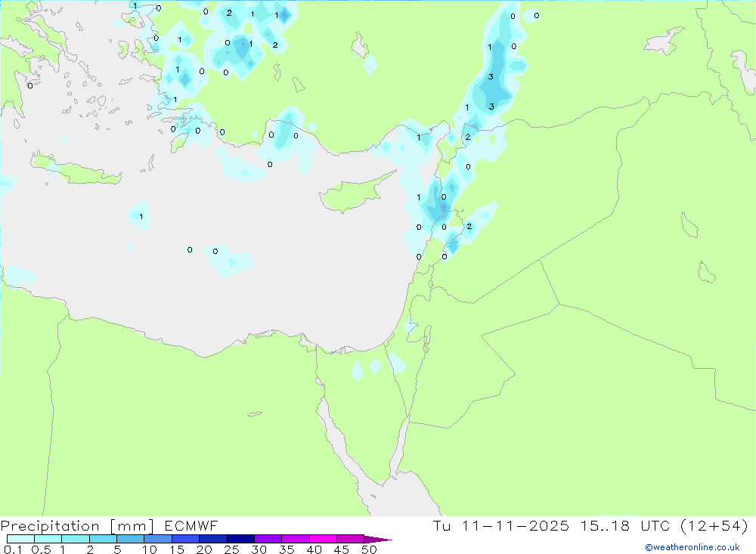Click the '30' legend scale label
The height and width of the screenshot is (554, 756).
point(259,549)
